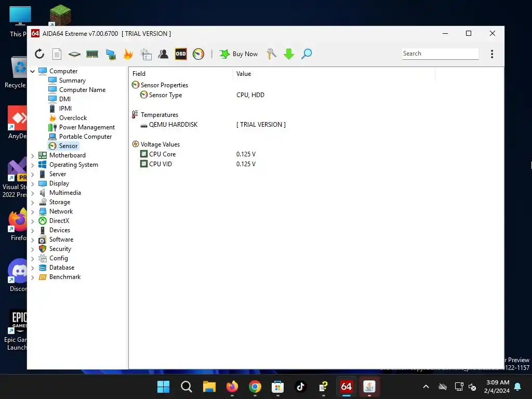Open the Windows Start menu
This screenshot has width=532, height=399.
click(x=163, y=387)
